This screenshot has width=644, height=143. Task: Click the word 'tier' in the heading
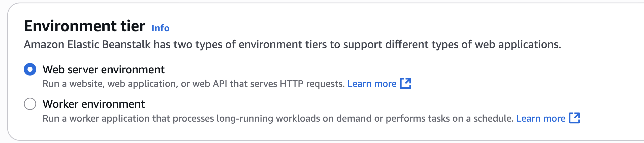pos(133,26)
